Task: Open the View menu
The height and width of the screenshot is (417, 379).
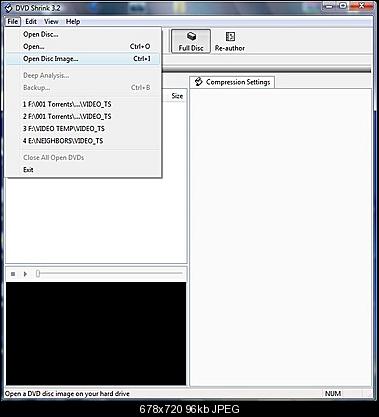Action: click(51, 22)
